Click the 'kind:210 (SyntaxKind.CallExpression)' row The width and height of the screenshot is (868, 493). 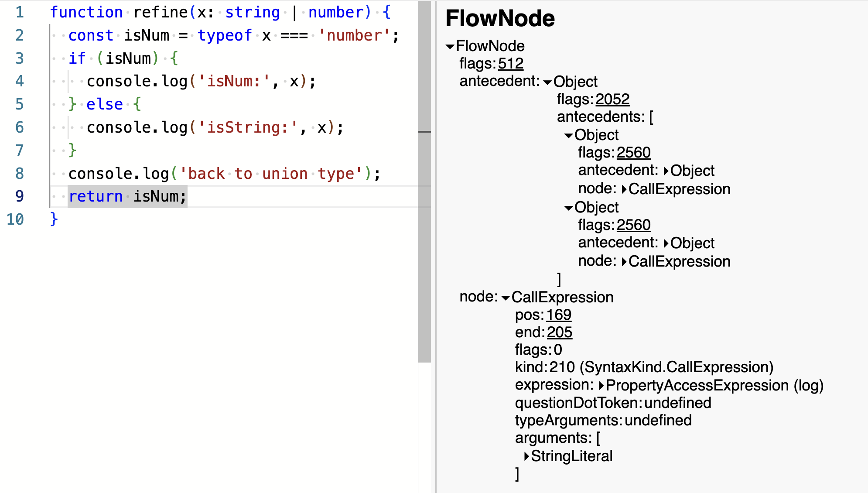[644, 367]
